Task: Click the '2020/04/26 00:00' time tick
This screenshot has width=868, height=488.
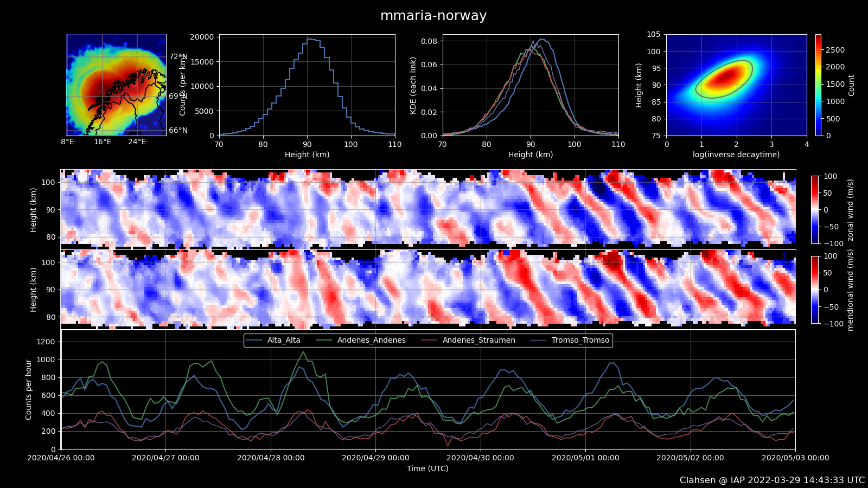Action: (61, 458)
